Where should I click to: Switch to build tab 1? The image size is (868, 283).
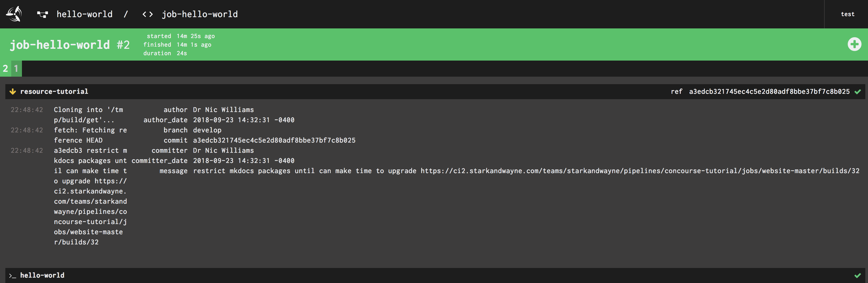[16, 69]
